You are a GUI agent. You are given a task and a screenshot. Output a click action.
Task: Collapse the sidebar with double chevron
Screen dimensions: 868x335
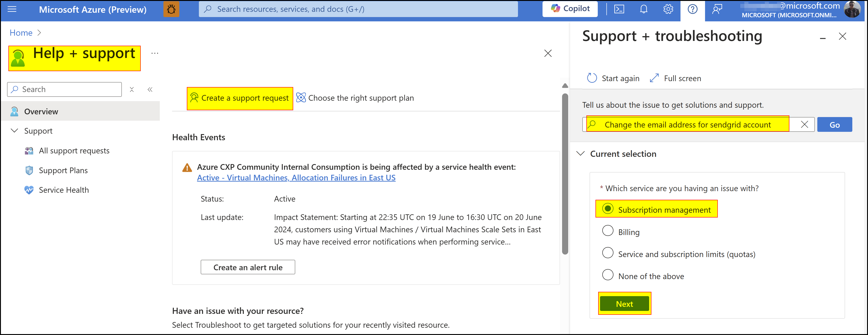(x=150, y=89)
